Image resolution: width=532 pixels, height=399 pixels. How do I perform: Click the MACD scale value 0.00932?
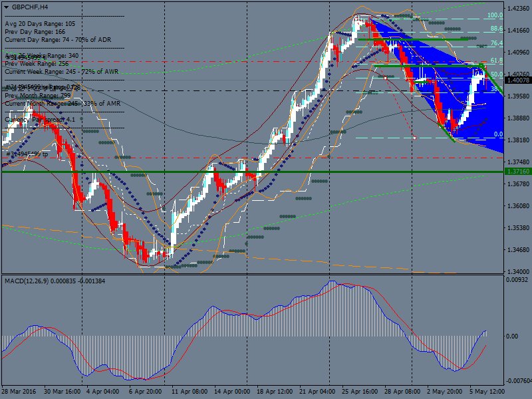[517, 279]
